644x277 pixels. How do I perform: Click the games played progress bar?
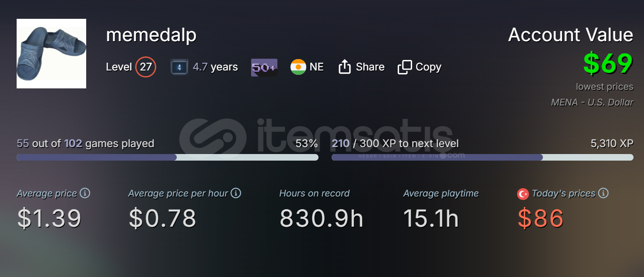(x=168, y=157)
